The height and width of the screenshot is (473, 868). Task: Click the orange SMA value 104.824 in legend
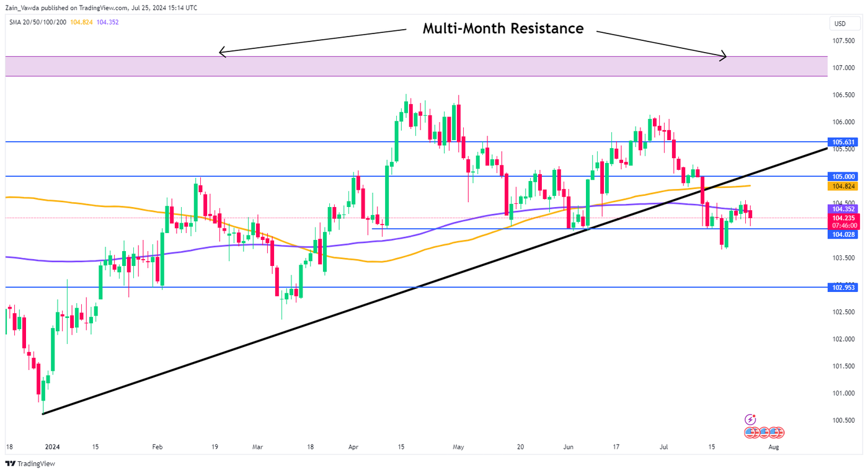point(81,22)
